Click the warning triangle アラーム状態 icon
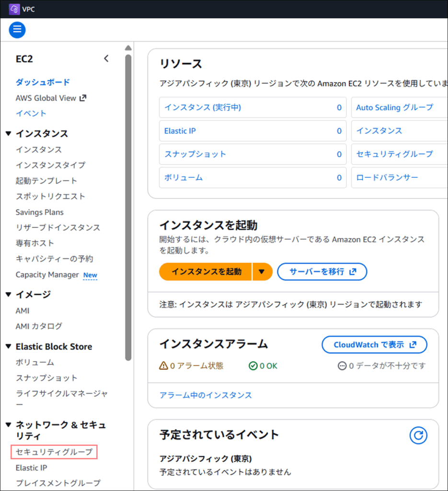The height and width of the screenshot is (491, 448). (x=163, y=366)
